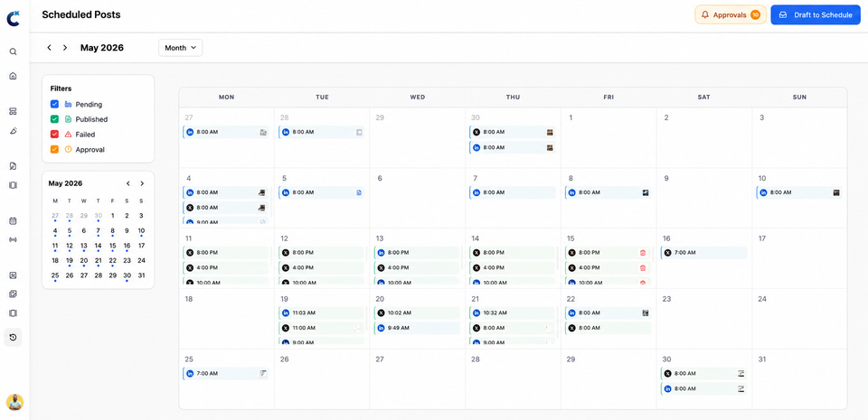Toggle the Approval filter checkbox

(x=54, y=149)
